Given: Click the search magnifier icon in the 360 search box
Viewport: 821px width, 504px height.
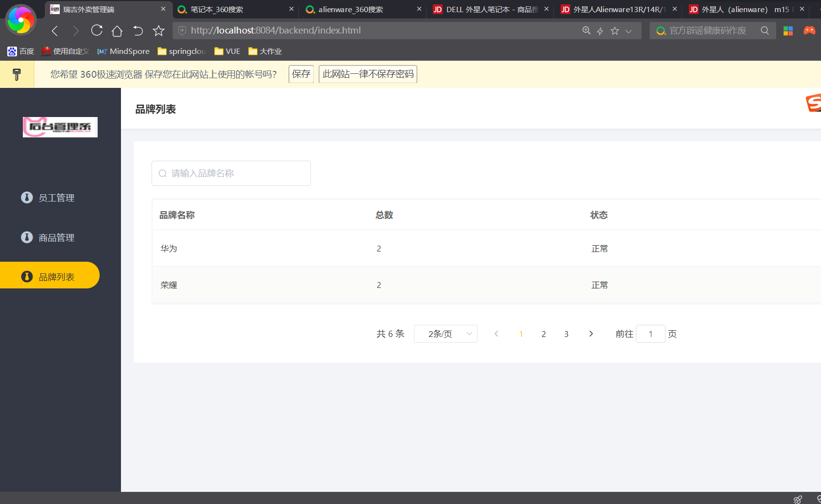Looking at the screenshot, I should point(765,31).
